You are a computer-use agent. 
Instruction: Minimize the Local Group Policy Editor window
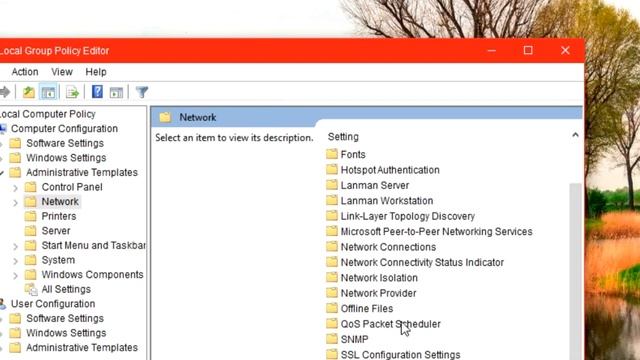491,51
